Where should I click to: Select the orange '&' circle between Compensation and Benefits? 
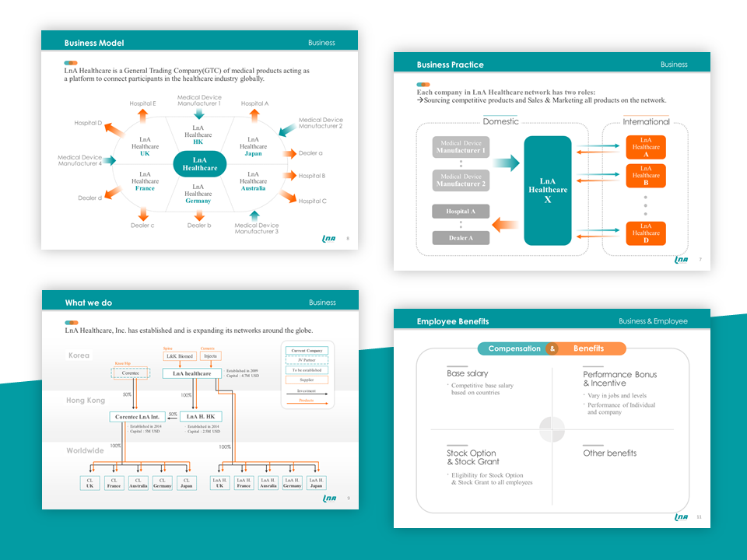tap(552, 348)
